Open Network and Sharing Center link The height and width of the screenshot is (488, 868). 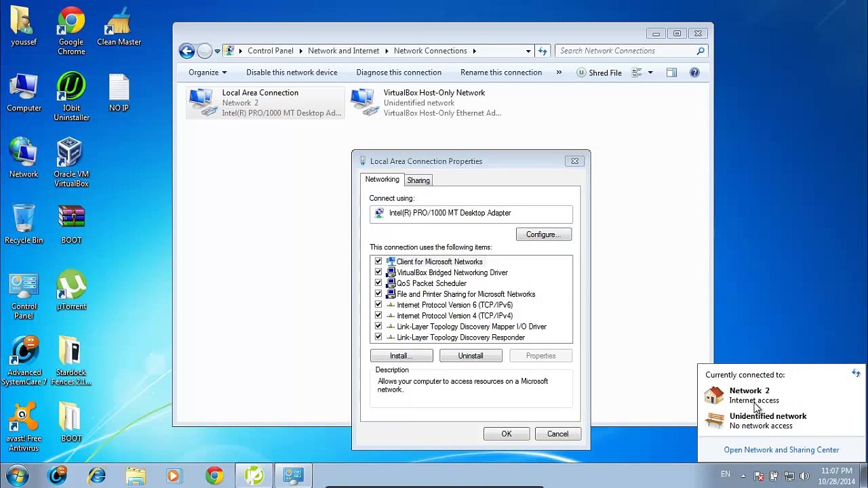point(781,450)
